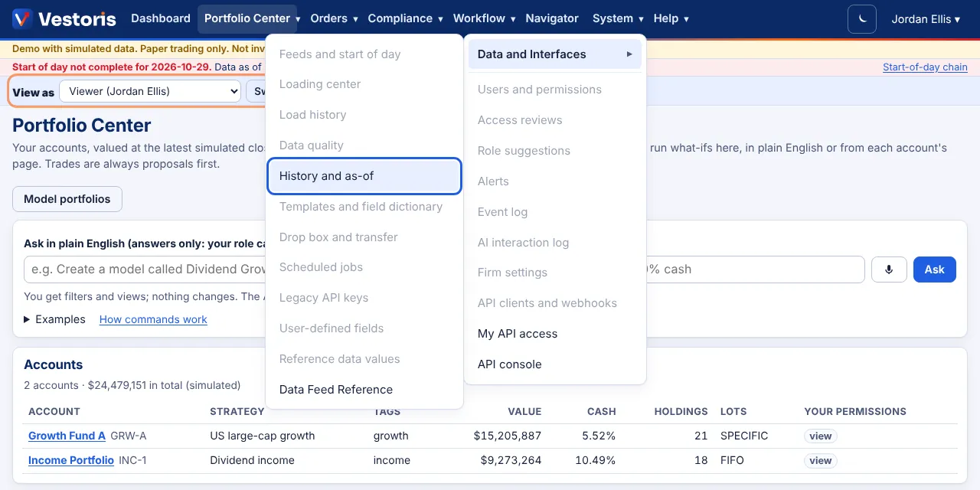Viewport: 980px width, 490px height.
Task: Expand the Orders menu
Action: [x=334, y=18]
